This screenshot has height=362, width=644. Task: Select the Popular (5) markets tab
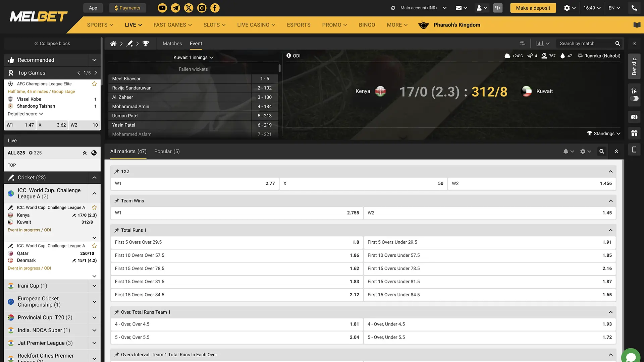click(x=167, y=151)
